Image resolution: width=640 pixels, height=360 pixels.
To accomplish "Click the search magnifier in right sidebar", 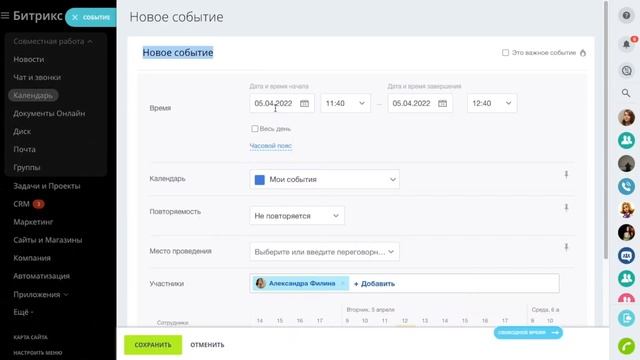I will pyautogui.click(x=626, y=93).
